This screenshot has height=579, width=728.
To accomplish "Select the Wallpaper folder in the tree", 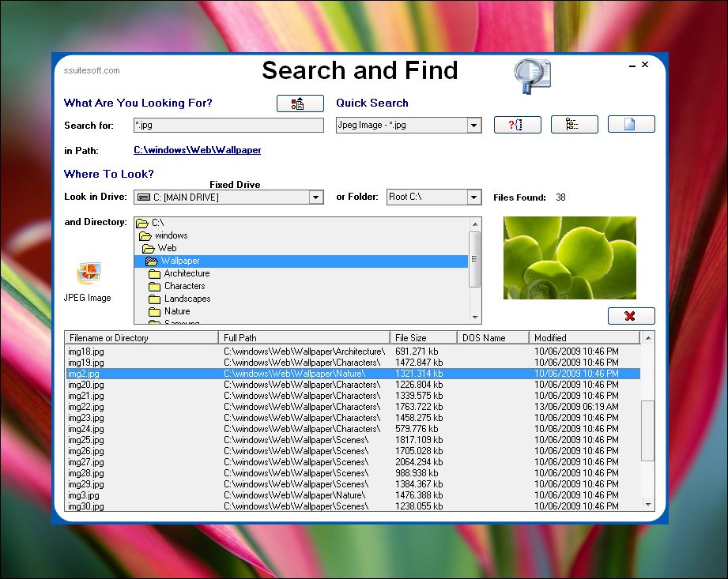I will click(x=183, y=261).
